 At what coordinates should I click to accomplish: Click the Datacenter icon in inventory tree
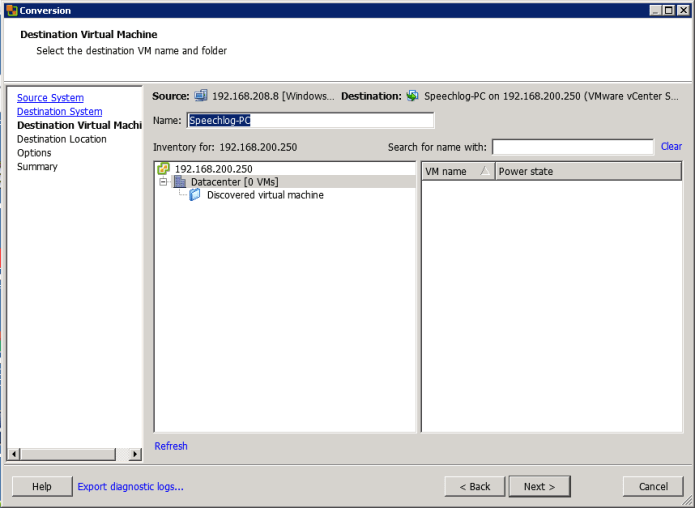click(x=180, y=182)
